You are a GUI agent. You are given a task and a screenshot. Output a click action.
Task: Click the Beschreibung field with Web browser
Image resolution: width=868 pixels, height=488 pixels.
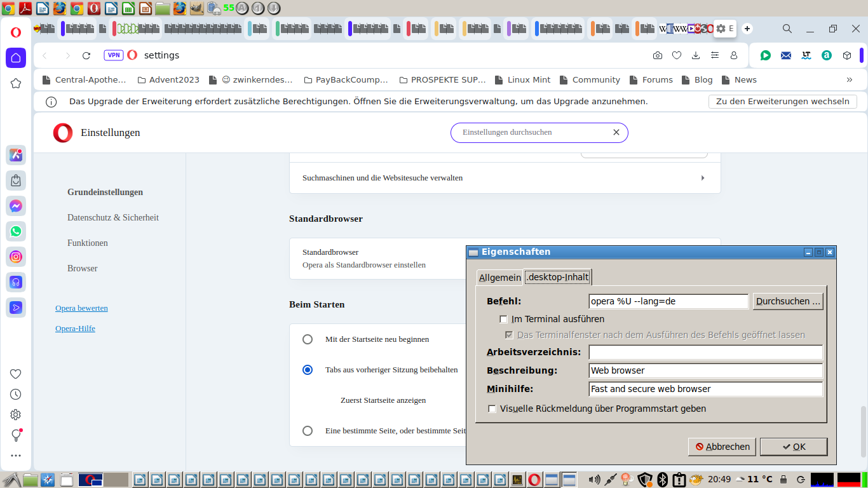pyautogui.click(x=706, y=370)
